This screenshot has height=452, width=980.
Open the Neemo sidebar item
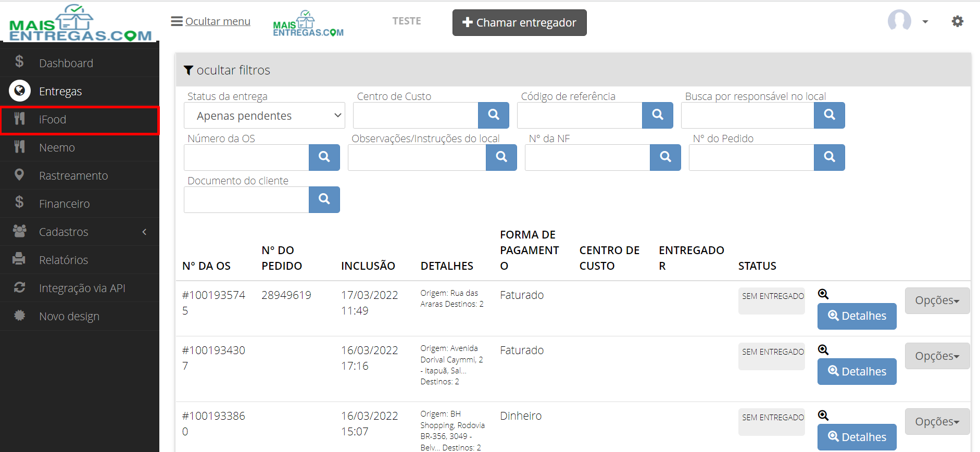point(80,147)
